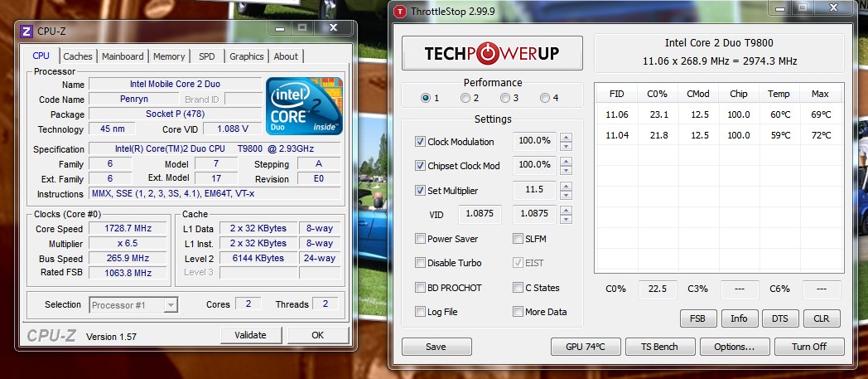Screen dimensions: 868x379
Task: Enable the BD PROCHOT checkbox
Action: click(x=420, y=288)
